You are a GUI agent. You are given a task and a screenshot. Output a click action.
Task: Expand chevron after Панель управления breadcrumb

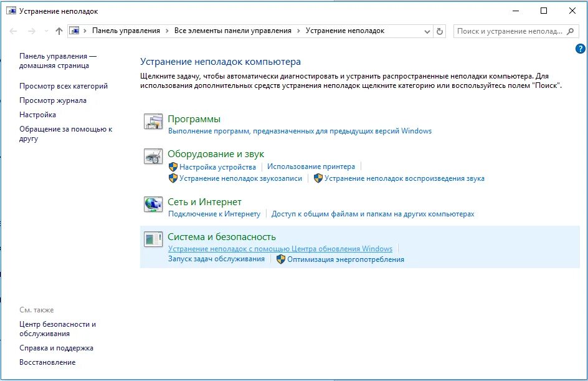click(x=167, y=31)
